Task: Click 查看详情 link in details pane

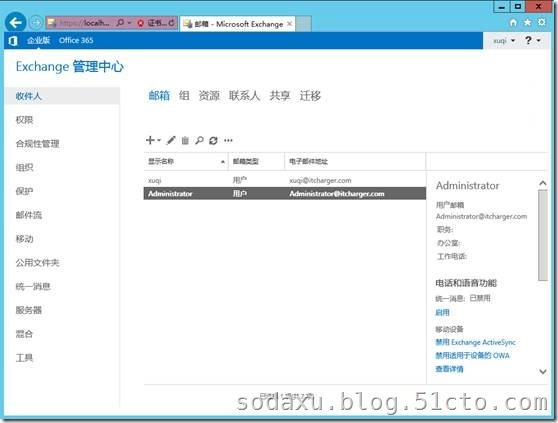Action: coord(449,369)
